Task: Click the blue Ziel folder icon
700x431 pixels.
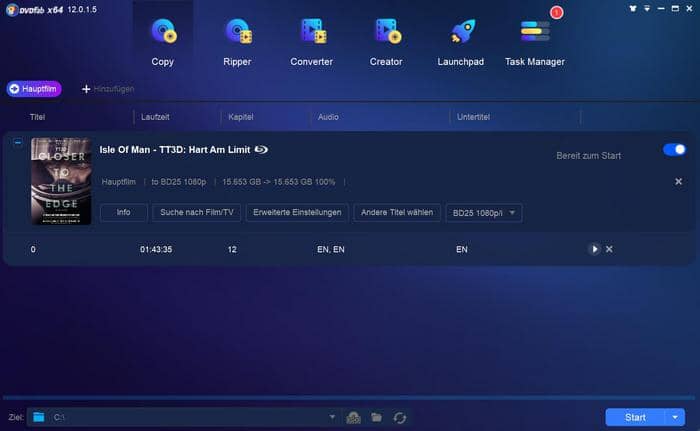Action: 39,417
